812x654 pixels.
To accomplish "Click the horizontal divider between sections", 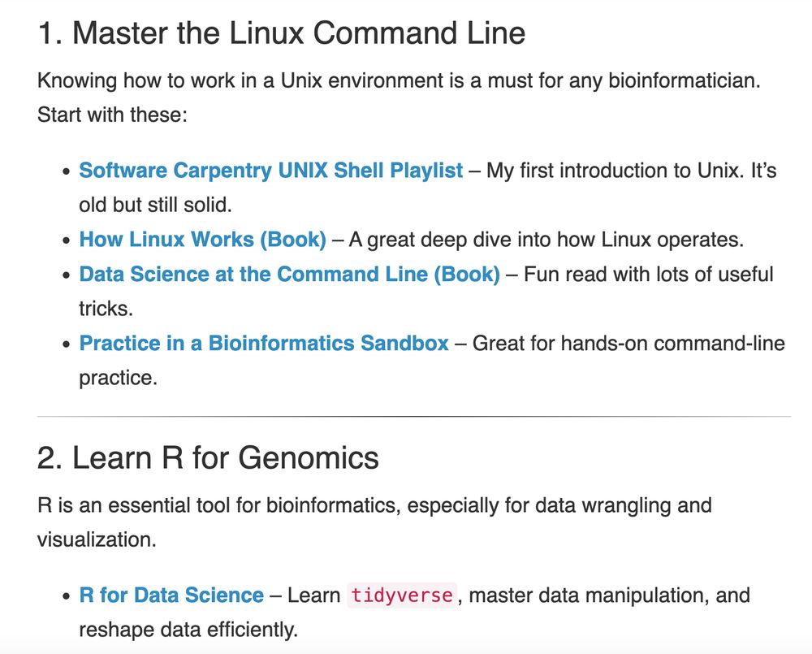I will point(414,416).
